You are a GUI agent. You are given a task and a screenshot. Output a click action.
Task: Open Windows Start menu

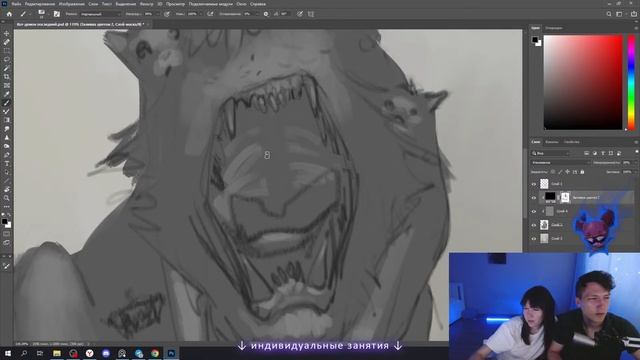point(7,353)
